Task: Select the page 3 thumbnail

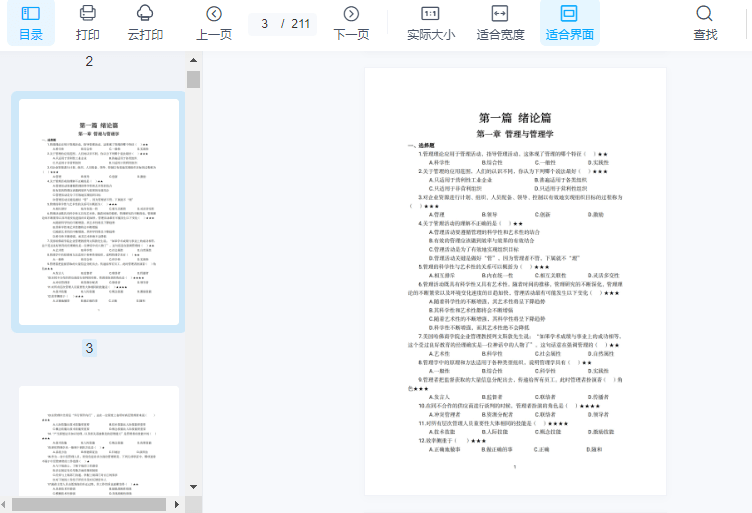Action: pos(99,212)
